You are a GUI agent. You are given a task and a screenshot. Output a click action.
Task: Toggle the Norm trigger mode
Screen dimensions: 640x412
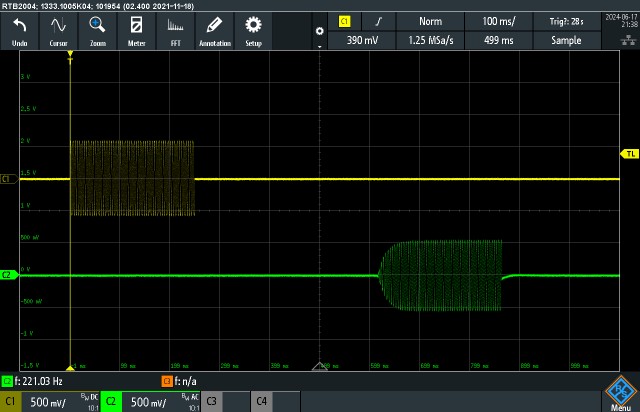pyautogui.click(x=430, y=22)
